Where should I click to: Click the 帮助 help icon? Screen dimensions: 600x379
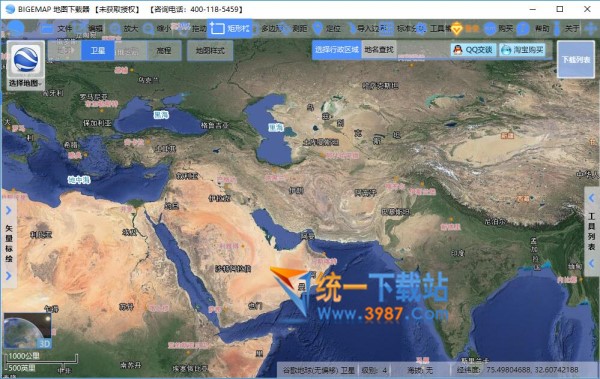533,28
